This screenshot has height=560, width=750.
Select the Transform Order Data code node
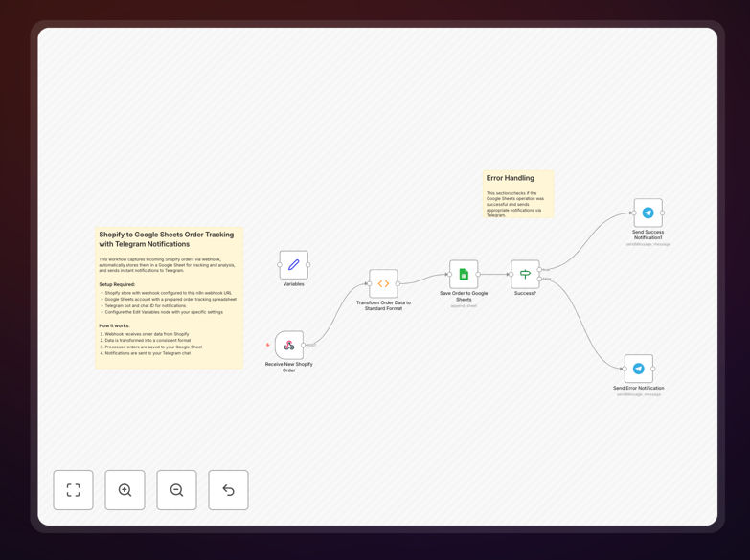click(383, 283)
